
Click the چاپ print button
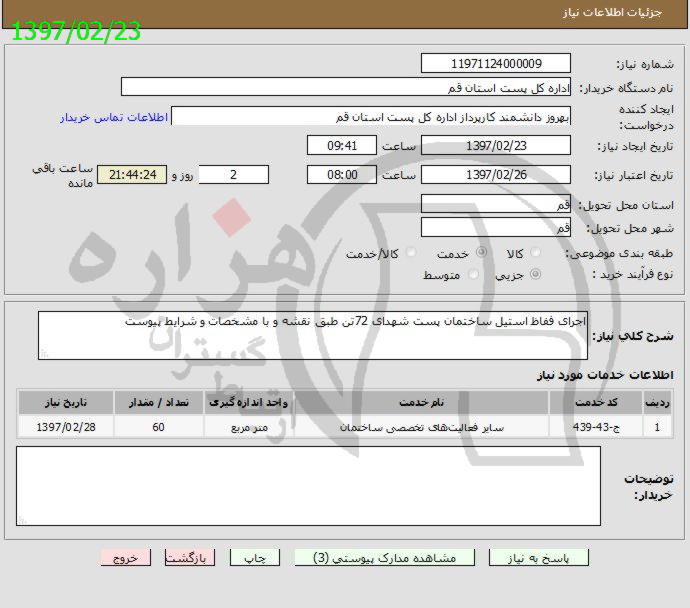[255, 558]
